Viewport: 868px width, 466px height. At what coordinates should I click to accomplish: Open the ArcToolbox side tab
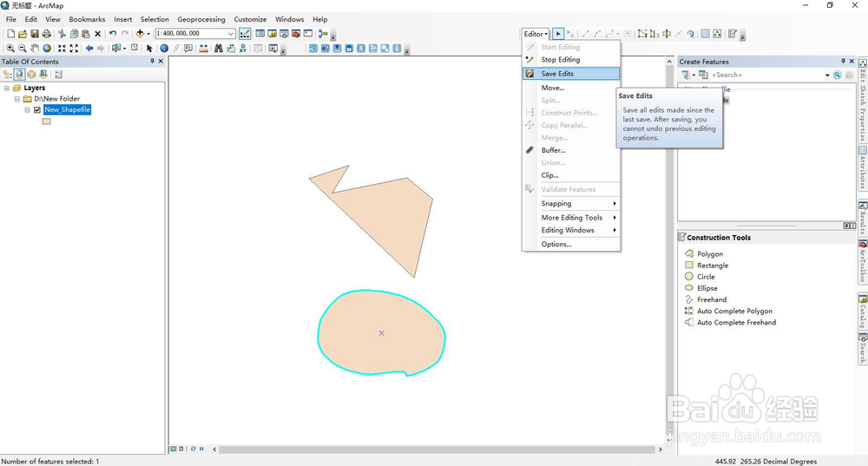863,261
